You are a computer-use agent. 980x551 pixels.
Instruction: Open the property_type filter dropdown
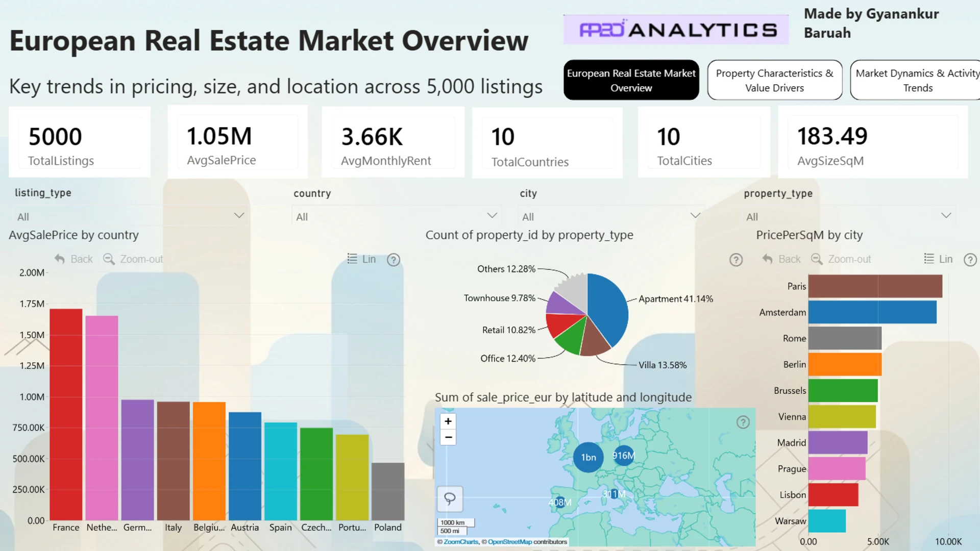point(946,215)
